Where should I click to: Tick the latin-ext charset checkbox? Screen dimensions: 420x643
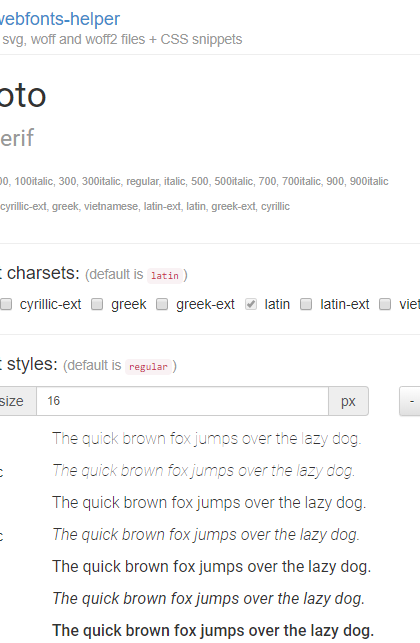[x=306, y=304]
